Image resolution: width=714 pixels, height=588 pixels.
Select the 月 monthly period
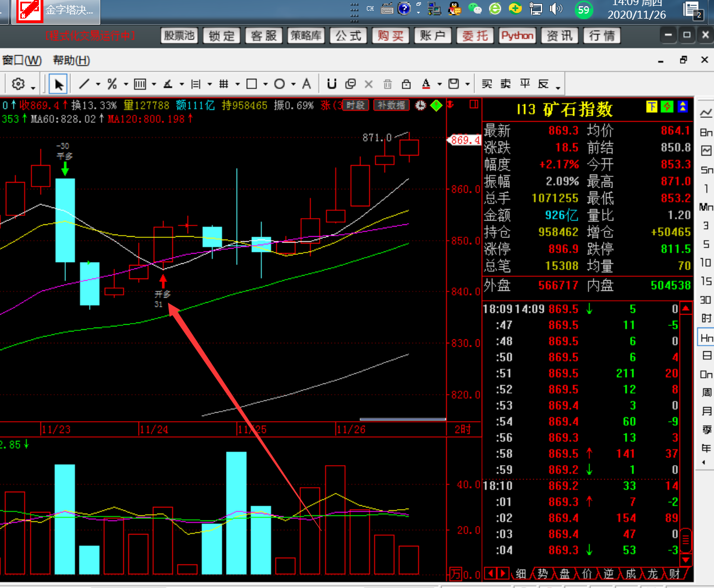pos(707,412)
